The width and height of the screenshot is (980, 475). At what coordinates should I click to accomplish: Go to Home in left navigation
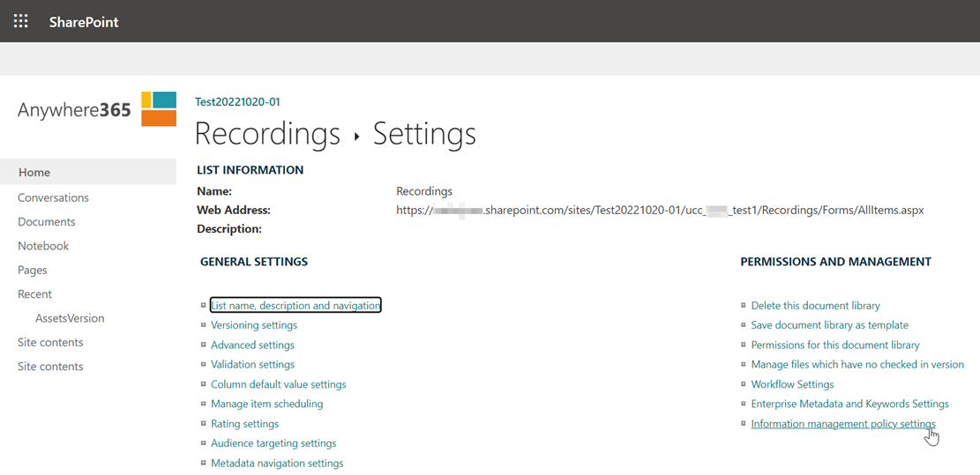[34, 173]
